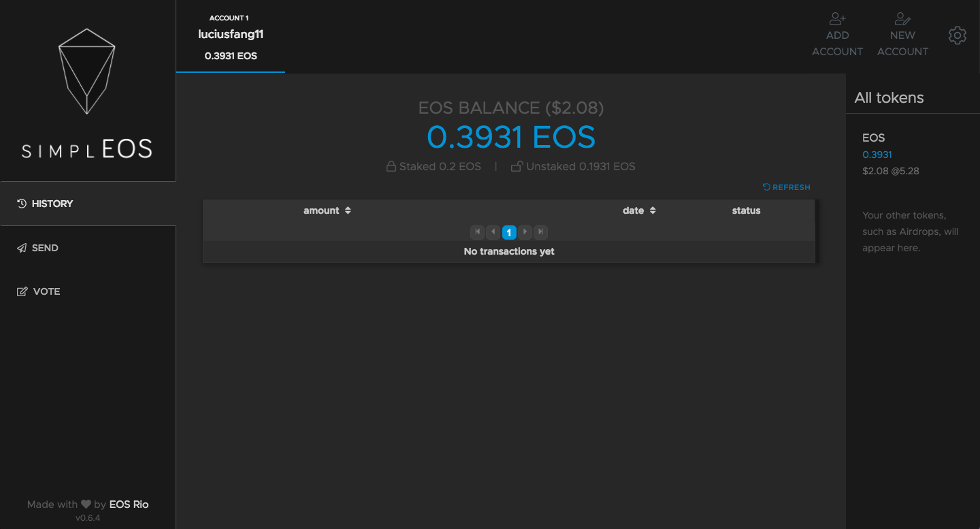Click the History clock icon

tap(22, 204)
